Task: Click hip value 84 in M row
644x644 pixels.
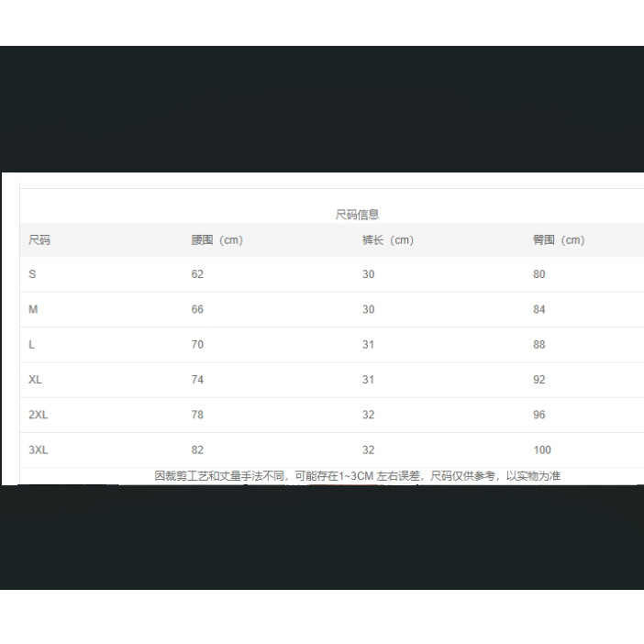Action: pyautogui.click(x=539, y=310)
